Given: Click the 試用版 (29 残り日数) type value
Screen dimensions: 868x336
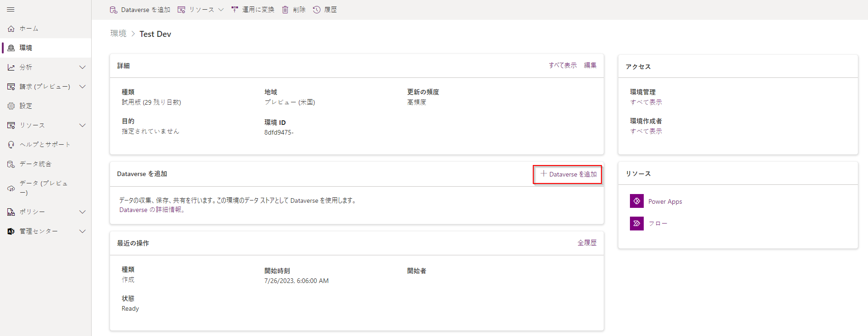Looking at the screenshot, I should (x=151, y=102).
